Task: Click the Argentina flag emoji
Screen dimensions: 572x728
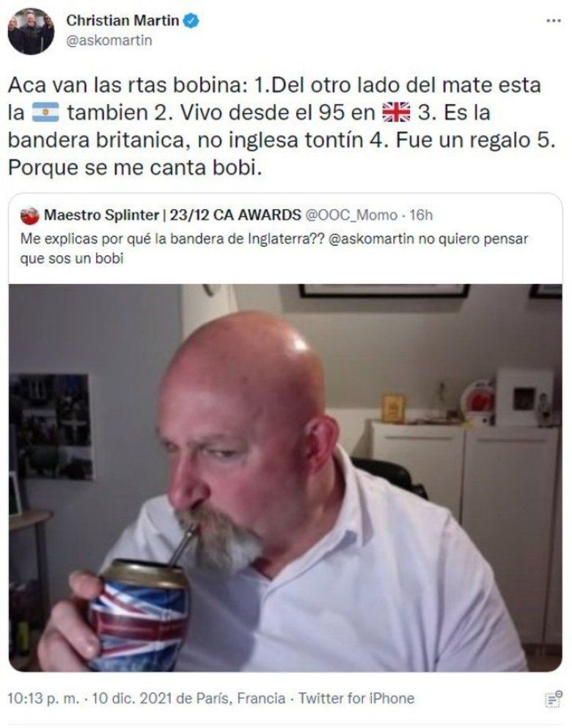Action: tap(45, 112)
